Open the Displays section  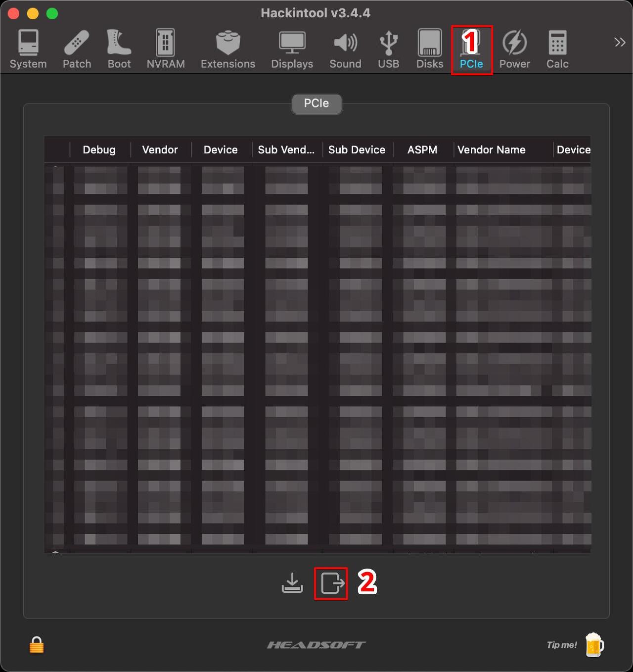tap(292, 49)
